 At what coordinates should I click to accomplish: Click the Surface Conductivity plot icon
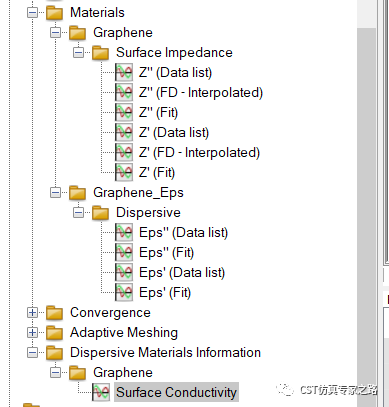click(x=101, y=392)
